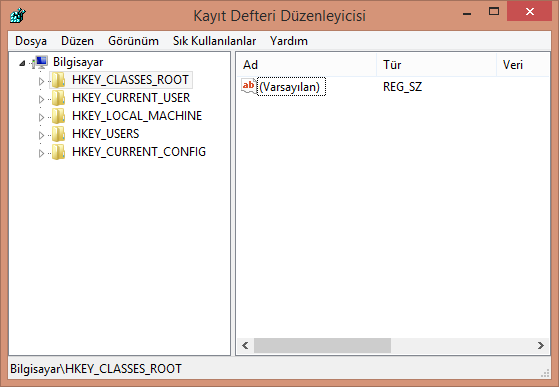This screenshot has width=559, height=387.
Task: Select HKEY_CURRENT_USER in the tree
Action: 131,98
